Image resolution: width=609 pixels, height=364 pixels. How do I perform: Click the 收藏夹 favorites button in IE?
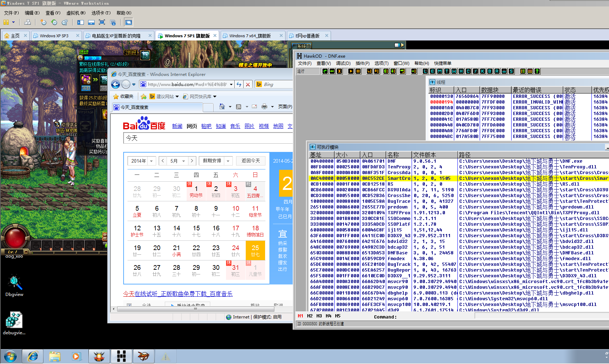point(123,97)
